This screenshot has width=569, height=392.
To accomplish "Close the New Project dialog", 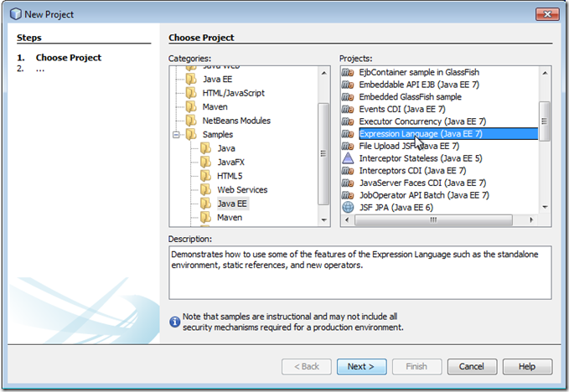I will click(x=547, y=14).
